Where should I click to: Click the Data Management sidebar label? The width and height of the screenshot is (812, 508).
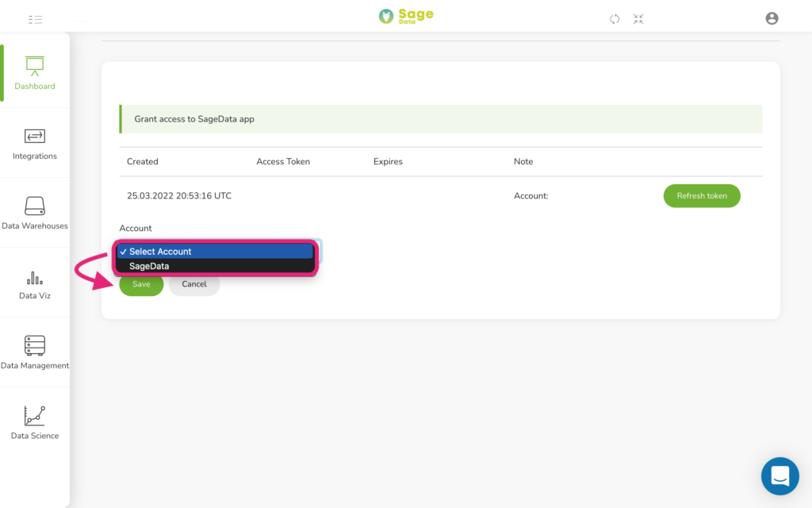(35, 365)
